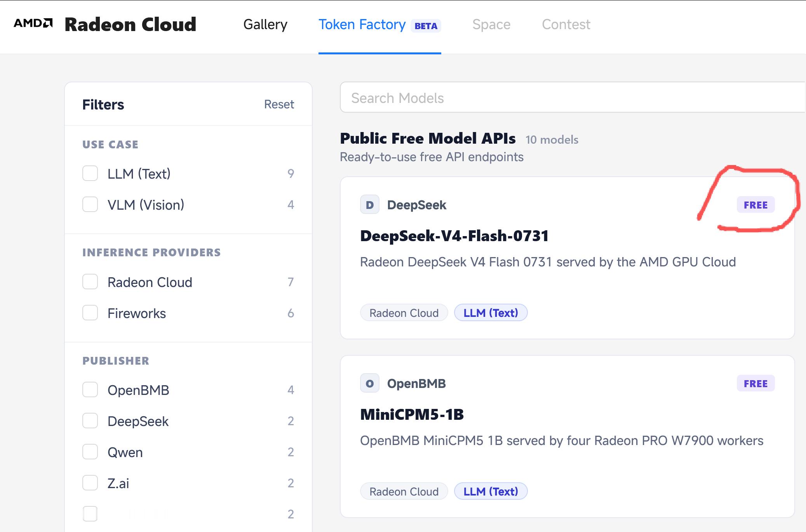Click the count 9 next to LLM (Text)
Image resolution: width=806 pixels, height=532 pixels.
[x=291, y=174]
